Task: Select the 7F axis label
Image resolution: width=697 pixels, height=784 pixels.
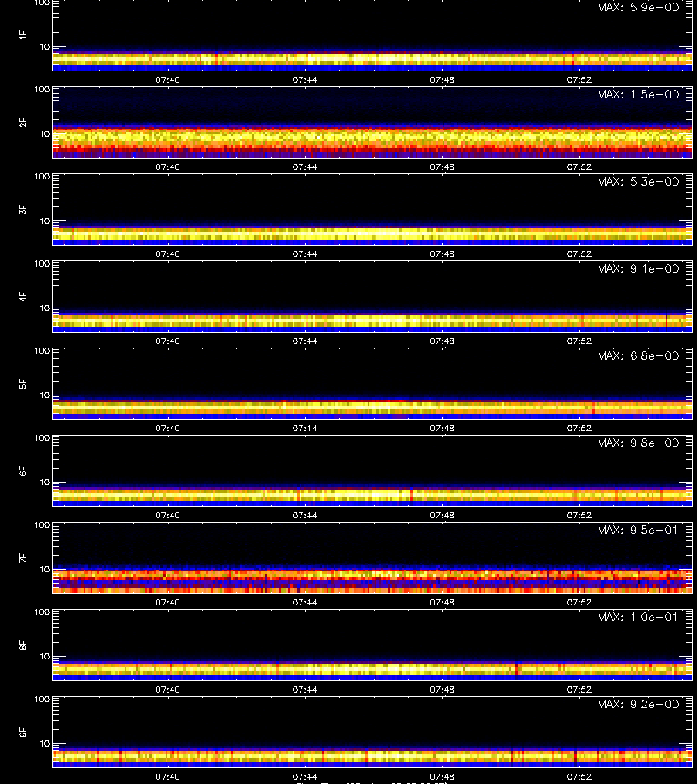Action: [23, 558]
